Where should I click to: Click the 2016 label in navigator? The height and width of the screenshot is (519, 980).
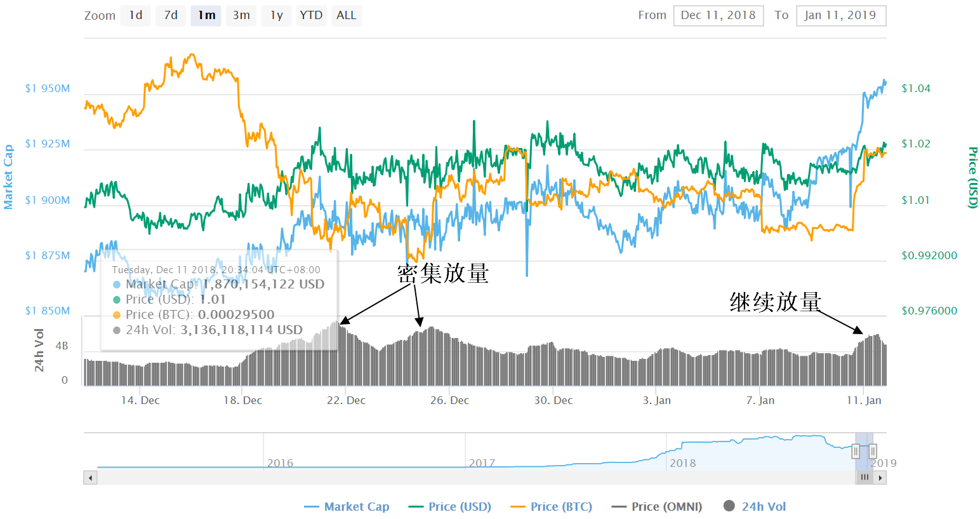pyautogui.click(x=280, y=463)
